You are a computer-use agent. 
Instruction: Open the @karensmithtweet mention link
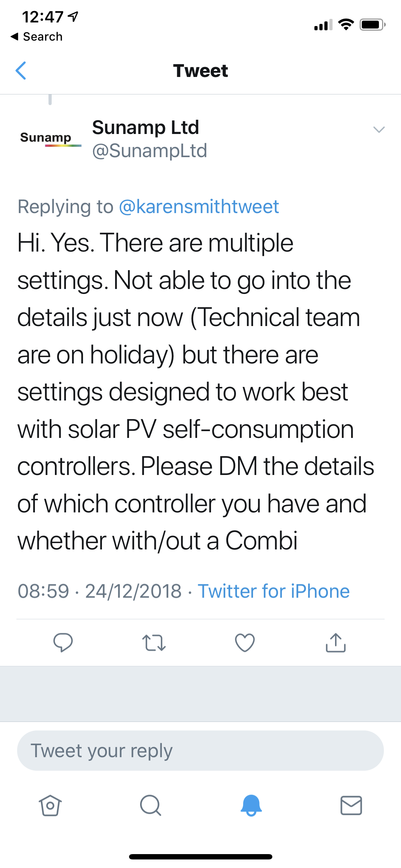tap(199, 207)
